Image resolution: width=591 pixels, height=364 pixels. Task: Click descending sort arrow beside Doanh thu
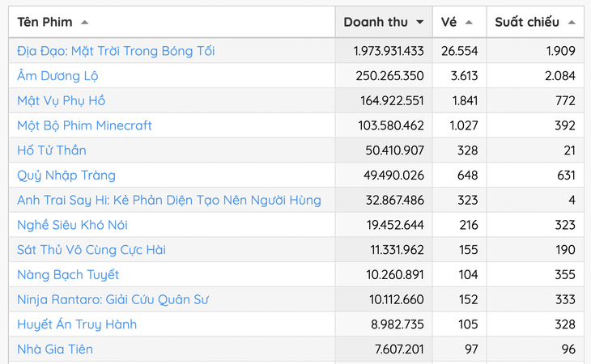pos(419,22)
